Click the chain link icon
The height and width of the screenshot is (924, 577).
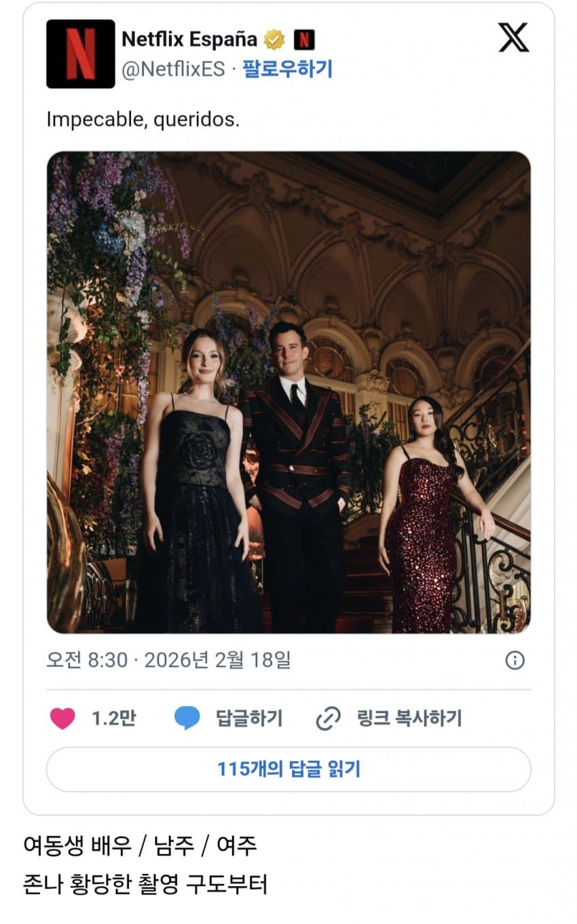pos(329,718)
